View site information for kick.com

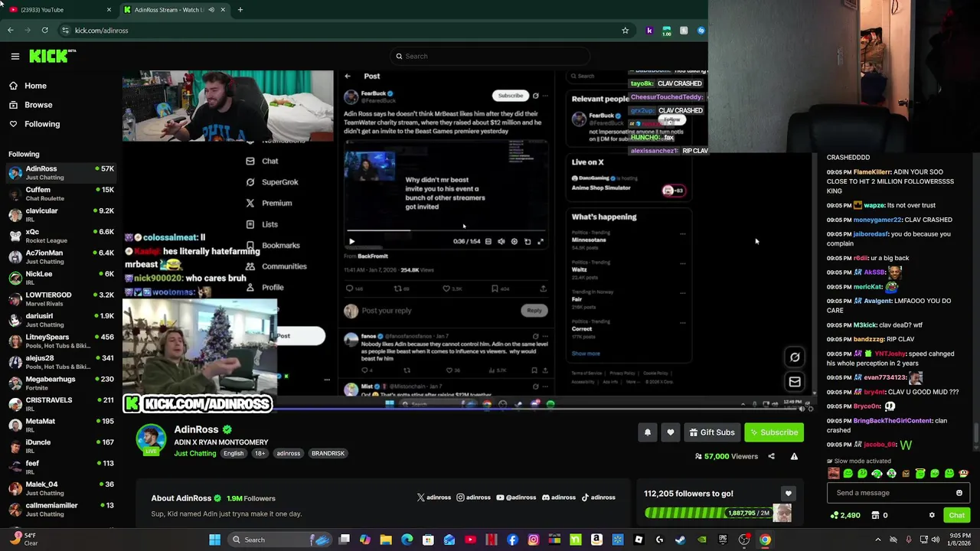point(66,31)
